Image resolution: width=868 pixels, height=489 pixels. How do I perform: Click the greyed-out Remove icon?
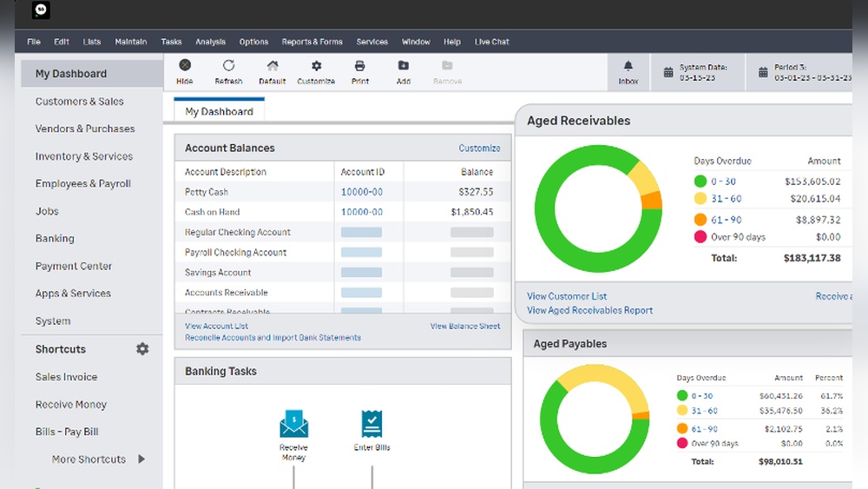pos(447,65)
